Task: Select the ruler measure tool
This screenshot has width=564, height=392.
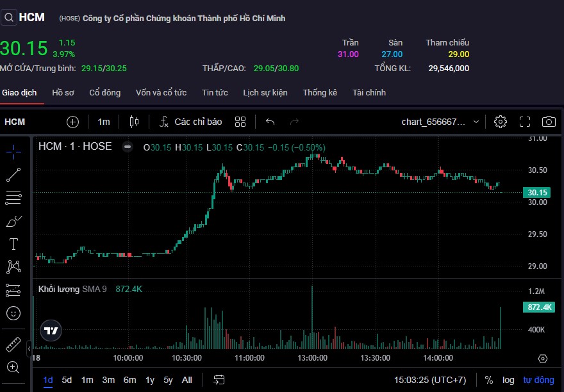Action: tap(13, 345)
